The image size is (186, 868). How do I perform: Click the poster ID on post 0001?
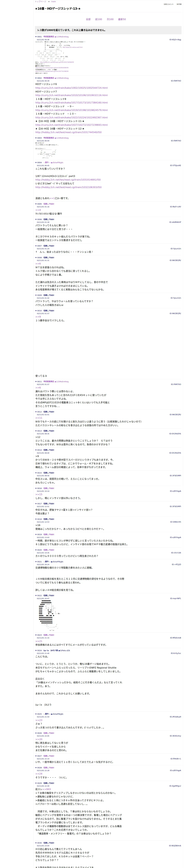point(175,40)
